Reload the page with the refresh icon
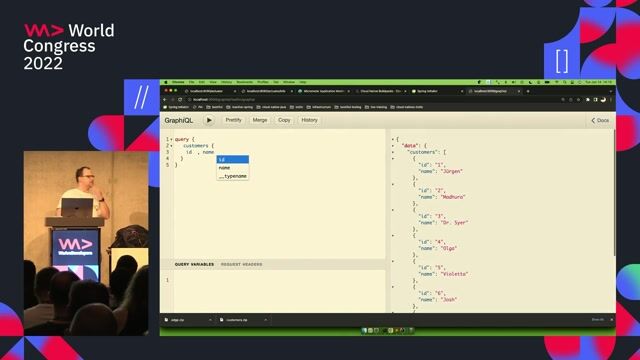 pos(180,100)
